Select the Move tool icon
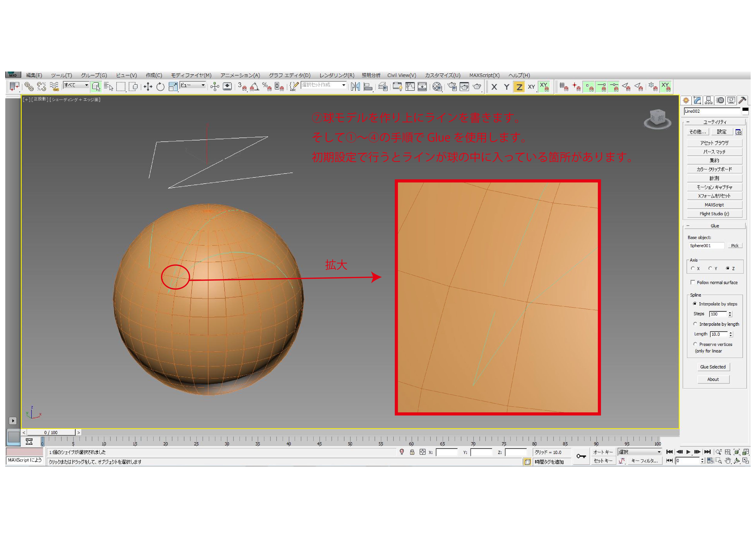This screenshot has width=756, height=538. (x=148, y=87)
